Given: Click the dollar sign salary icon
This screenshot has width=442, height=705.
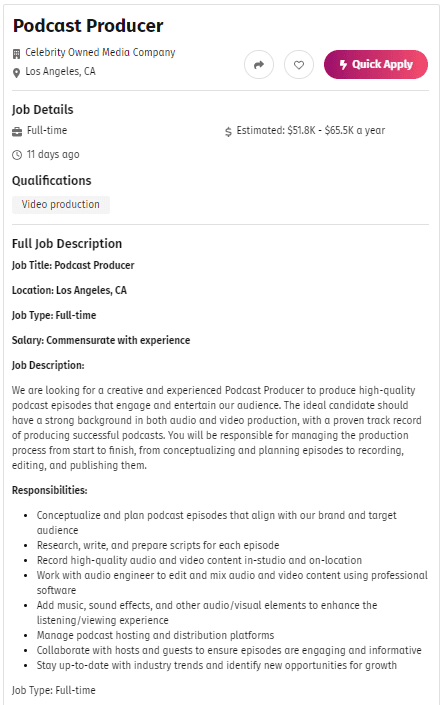Looking at the screenshot, I should tap(228, 132).
